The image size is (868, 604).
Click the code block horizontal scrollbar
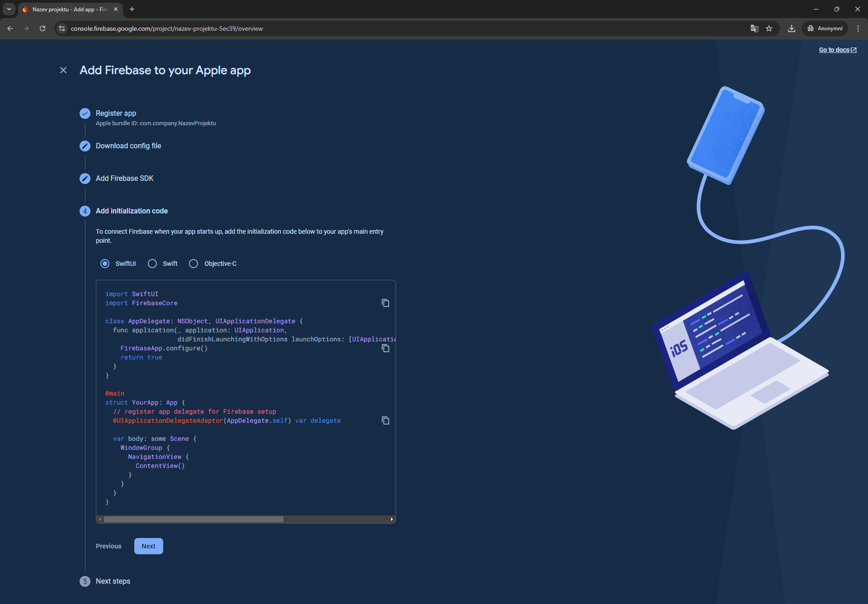point(193,519)
